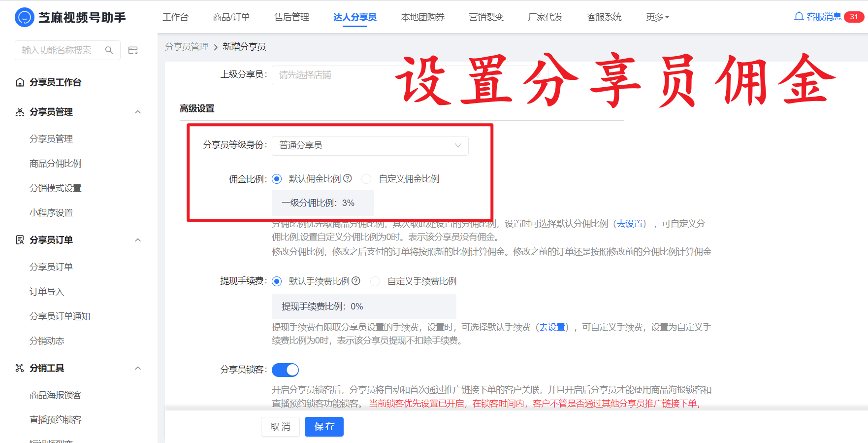Select 默认手续费比例 radio button
The width and height of the screenshot is (868, 443).
pyautogui.click(x=277, y=281)
